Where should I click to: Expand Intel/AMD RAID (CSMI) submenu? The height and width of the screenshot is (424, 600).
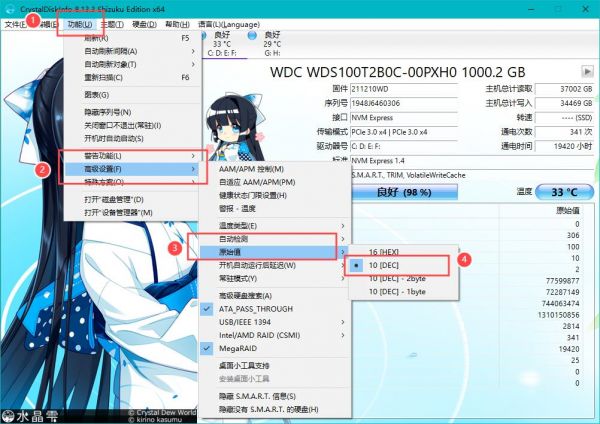[275, 335]
